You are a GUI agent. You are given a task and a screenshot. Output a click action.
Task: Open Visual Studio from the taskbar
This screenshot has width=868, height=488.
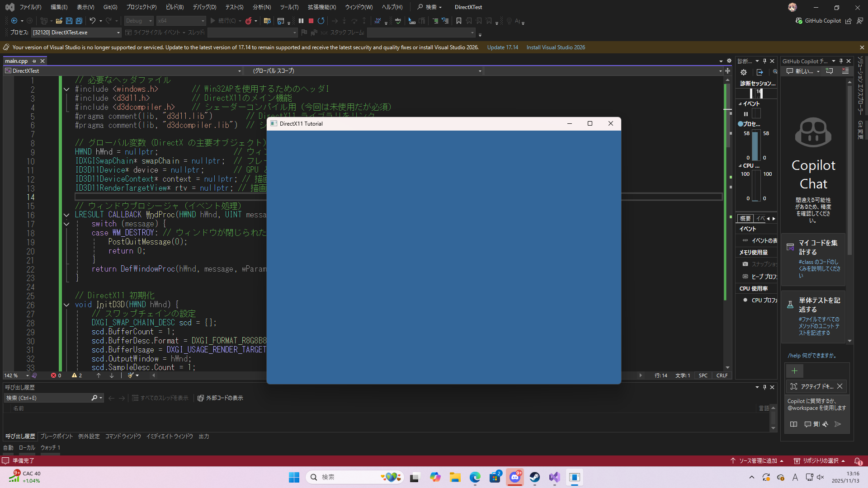[555, 477]
